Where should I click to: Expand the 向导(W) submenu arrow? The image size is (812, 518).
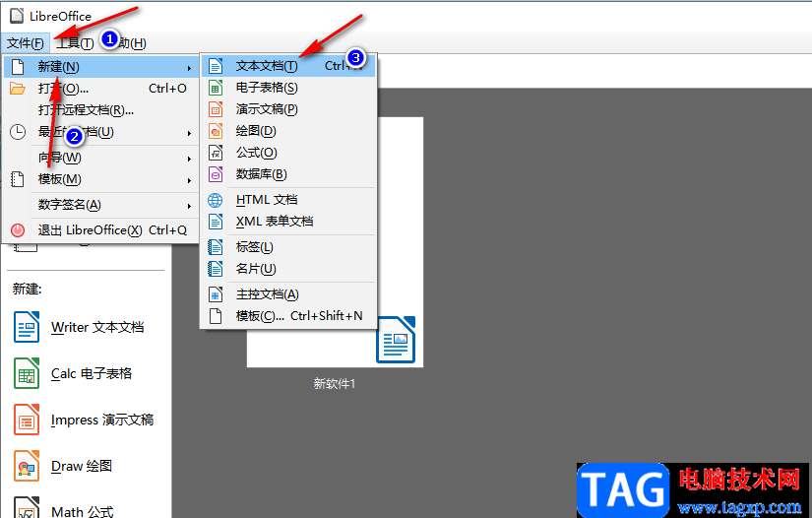[189, 159]
